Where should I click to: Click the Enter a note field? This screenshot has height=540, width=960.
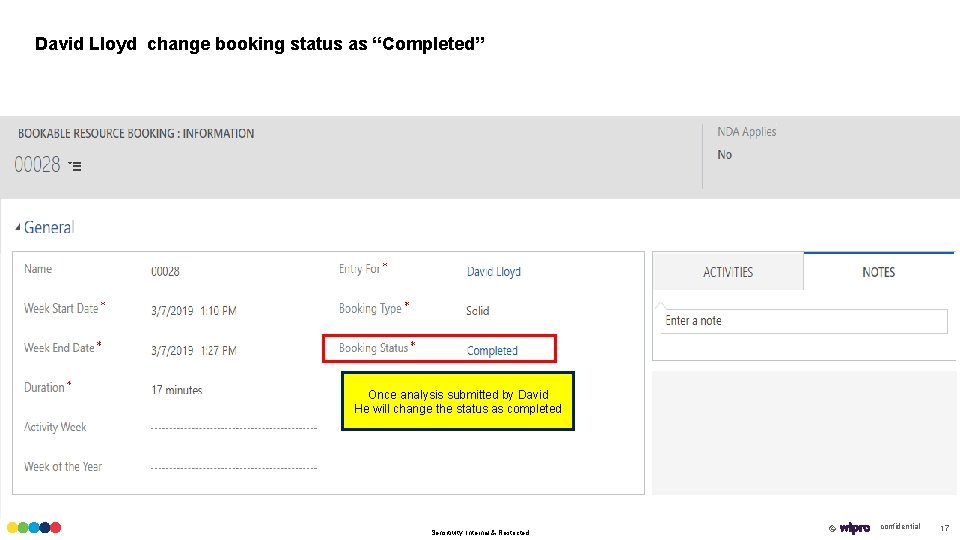804,321
